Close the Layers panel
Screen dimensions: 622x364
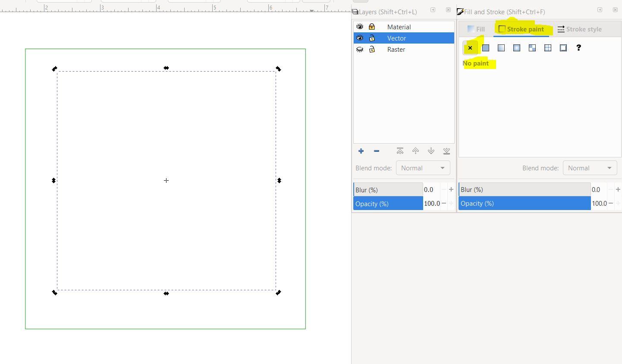coord(448,10)
